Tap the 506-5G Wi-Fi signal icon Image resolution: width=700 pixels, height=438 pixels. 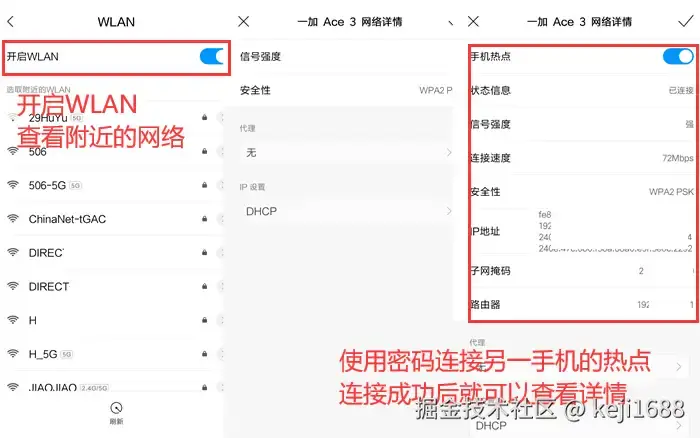[x=13, y=185]
